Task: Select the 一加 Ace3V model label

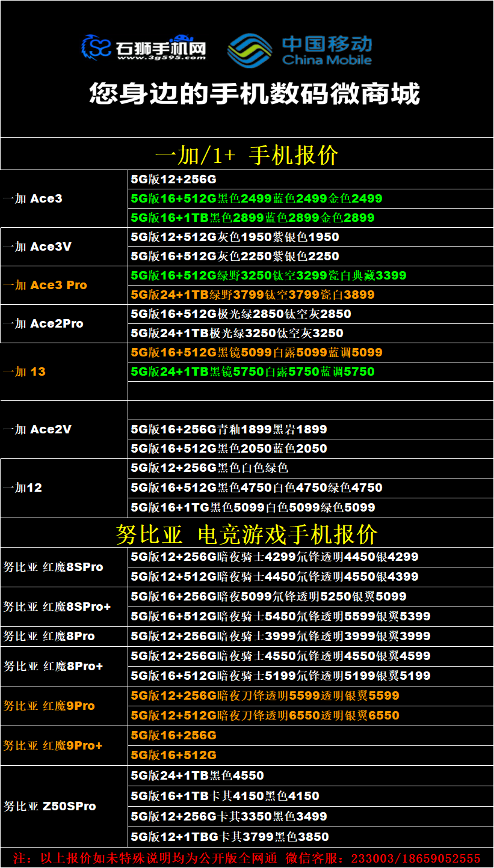Action: click(37, 246)
